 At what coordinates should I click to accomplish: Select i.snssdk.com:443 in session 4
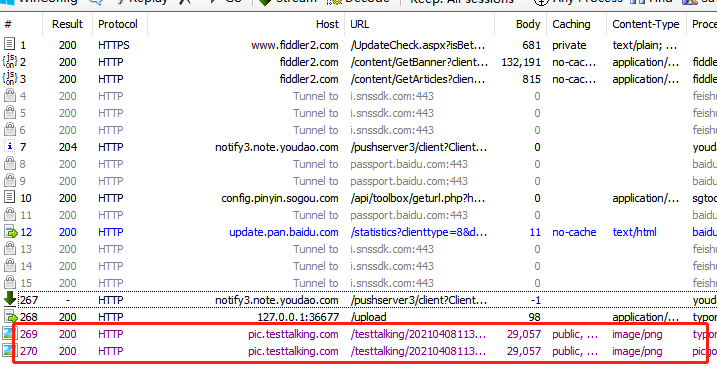coord(392,96)
